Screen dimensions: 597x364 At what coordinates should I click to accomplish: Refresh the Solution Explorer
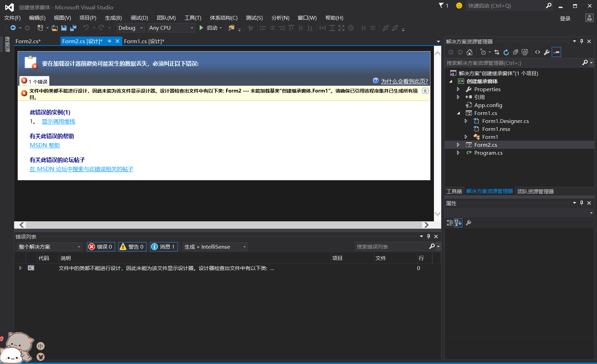506,52
